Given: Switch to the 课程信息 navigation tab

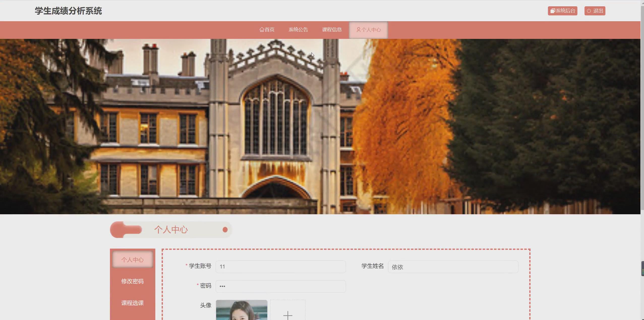Looking at the screenshot, I should (x=332, y=30).
